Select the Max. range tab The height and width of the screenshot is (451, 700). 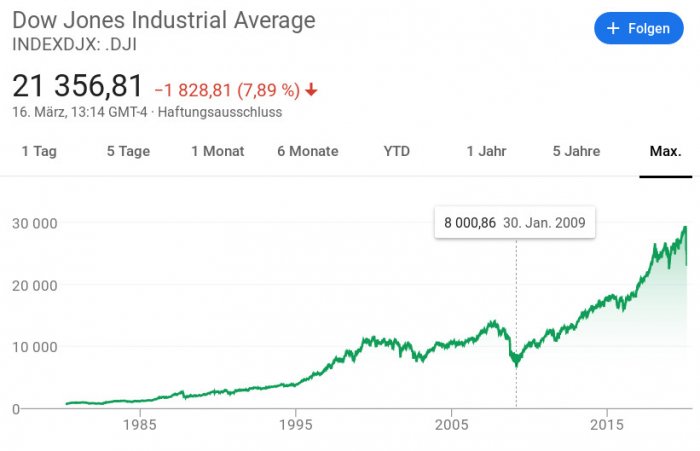[665, 151]
